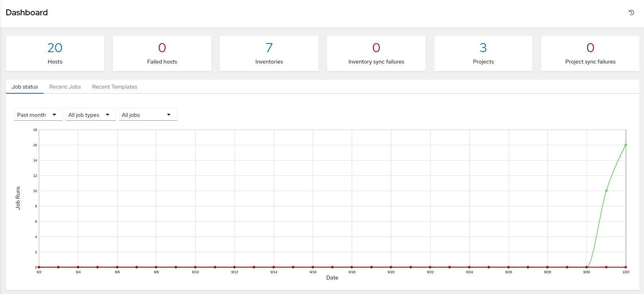
Task: Open the Project sync failures card
Action: (590, 54)
